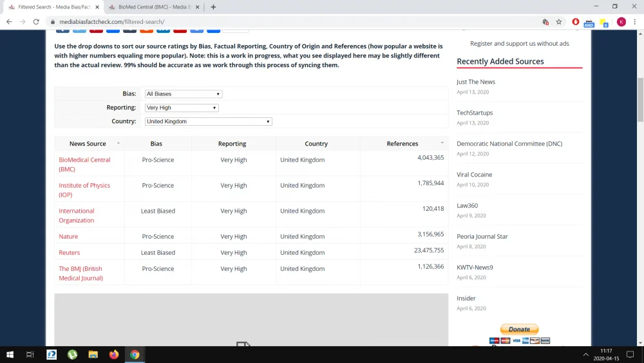Open Viral Cocaine recent source

(x=475, y=174)
